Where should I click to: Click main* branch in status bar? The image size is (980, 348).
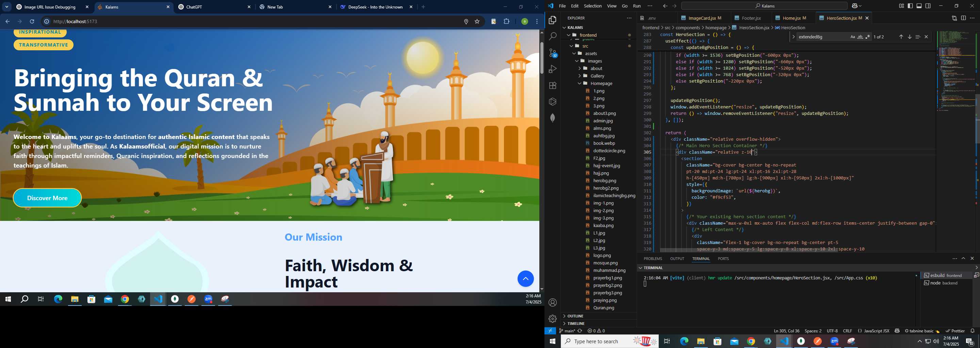[x=567, y=331]
